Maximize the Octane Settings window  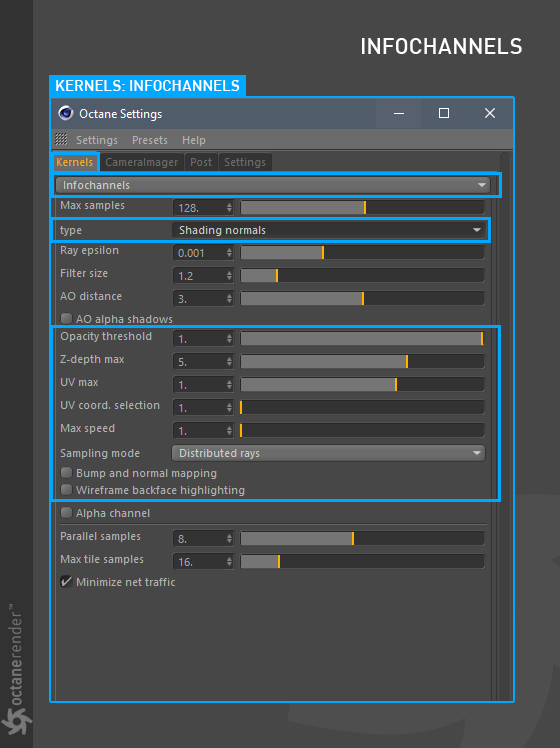point(444,114)
